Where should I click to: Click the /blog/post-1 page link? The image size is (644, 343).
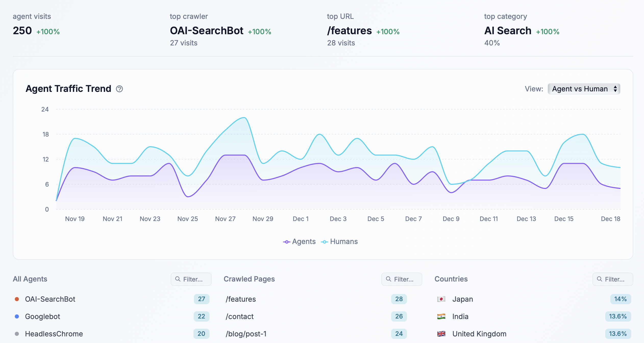(246, 334)
